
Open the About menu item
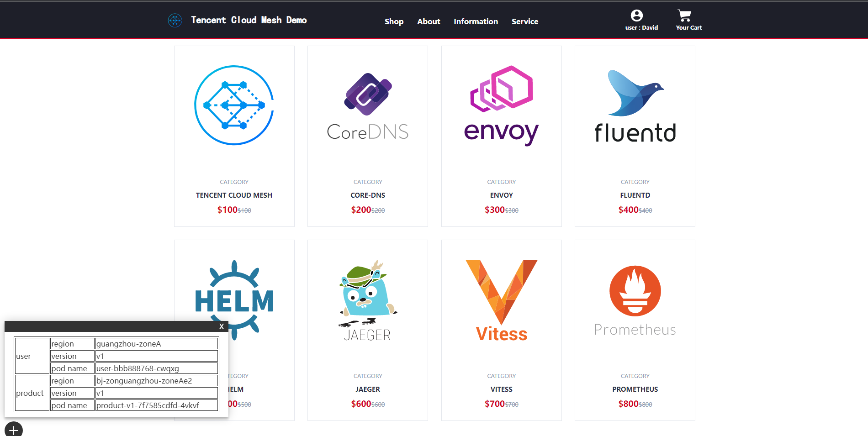[429, 21]
